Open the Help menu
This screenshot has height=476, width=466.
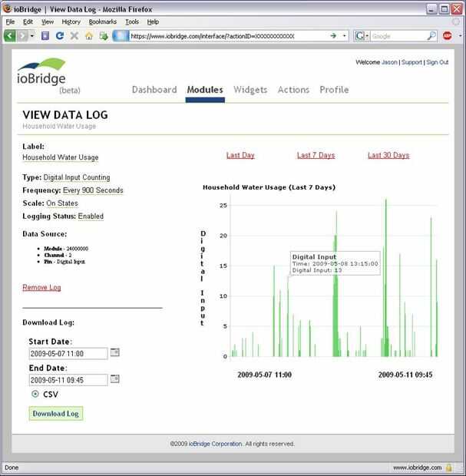pyautogui.click(x=153, y=21)
